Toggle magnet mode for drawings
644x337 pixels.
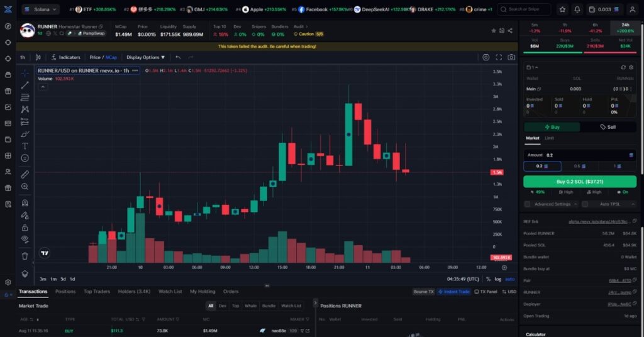point(25,203)
